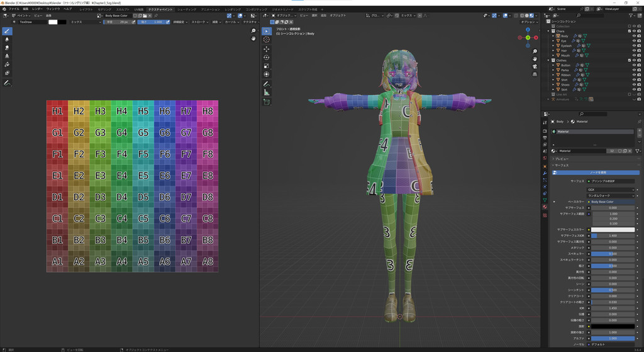Collapse the Chara collection in outliner
The image size is (644, 352).
[x=548, y=31]
